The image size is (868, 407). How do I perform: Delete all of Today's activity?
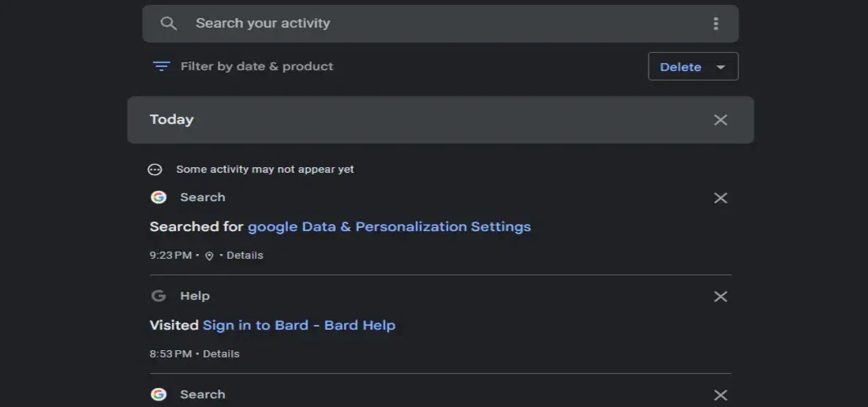click(720, 120)
